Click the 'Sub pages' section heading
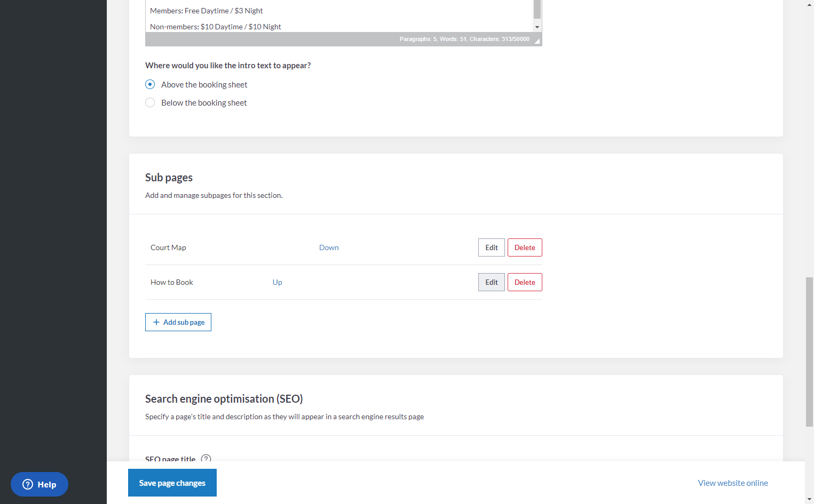The image size is (814, 504). coord(169,178)
